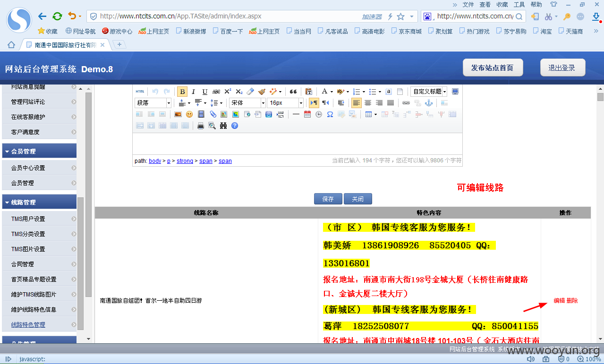
Task: Click the 编辑 link for the Seoul tour
Action: pos(559,301)
